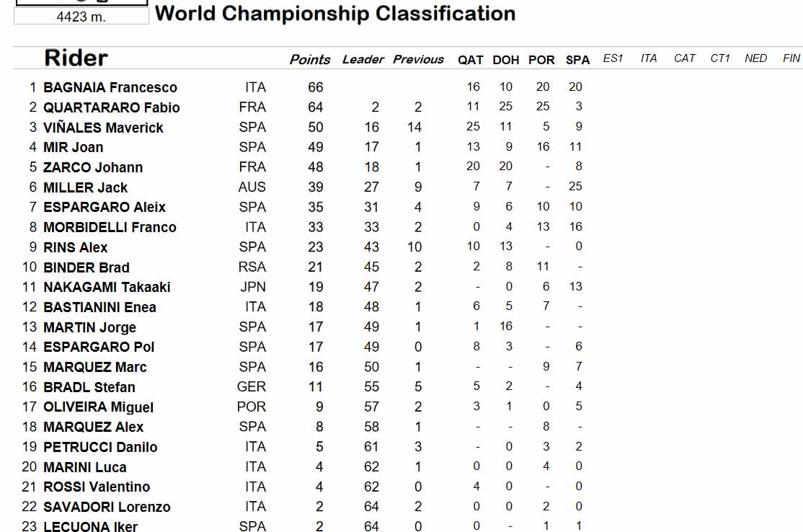Select the SPA race column header
Screen dimensions: 803x532
point(577,61)
